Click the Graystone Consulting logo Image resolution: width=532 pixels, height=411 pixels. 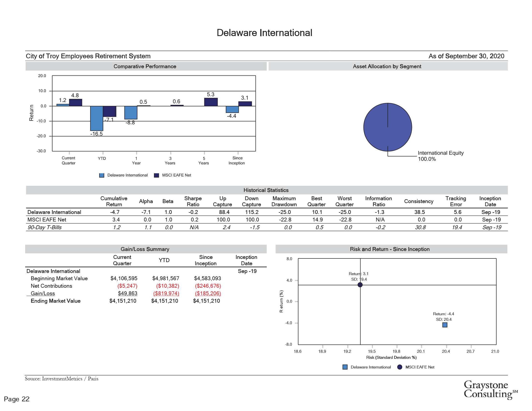(491, 389)
